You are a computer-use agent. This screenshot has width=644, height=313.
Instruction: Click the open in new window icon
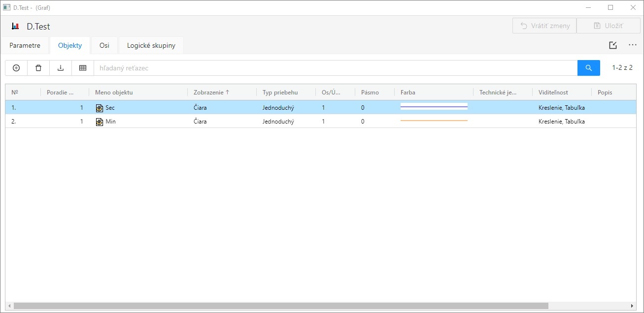tap(613, 45)
